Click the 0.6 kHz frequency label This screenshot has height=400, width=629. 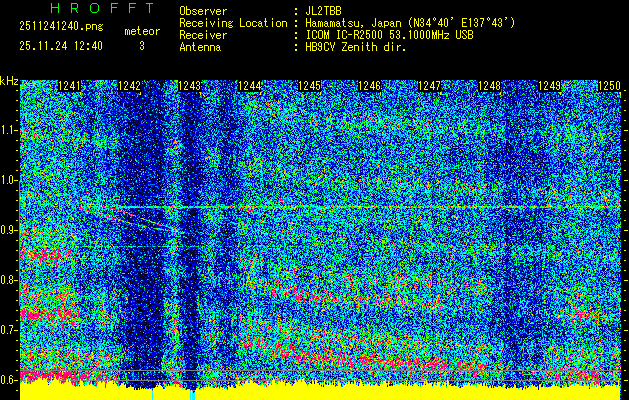coord(9,379)
